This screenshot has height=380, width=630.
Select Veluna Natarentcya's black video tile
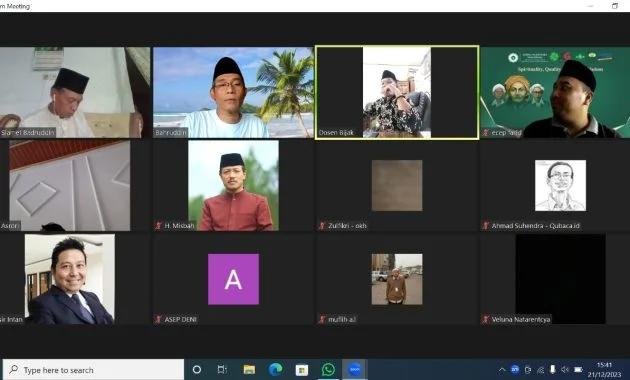560,279
